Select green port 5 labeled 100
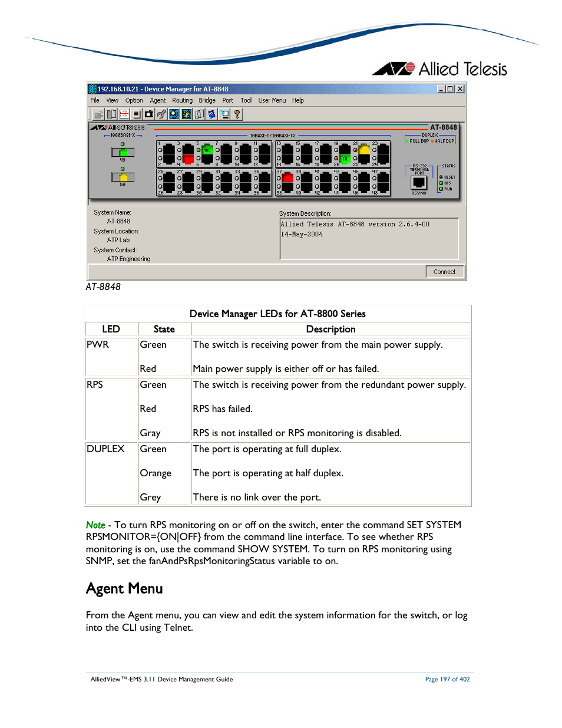 click(x=207, y=149)
